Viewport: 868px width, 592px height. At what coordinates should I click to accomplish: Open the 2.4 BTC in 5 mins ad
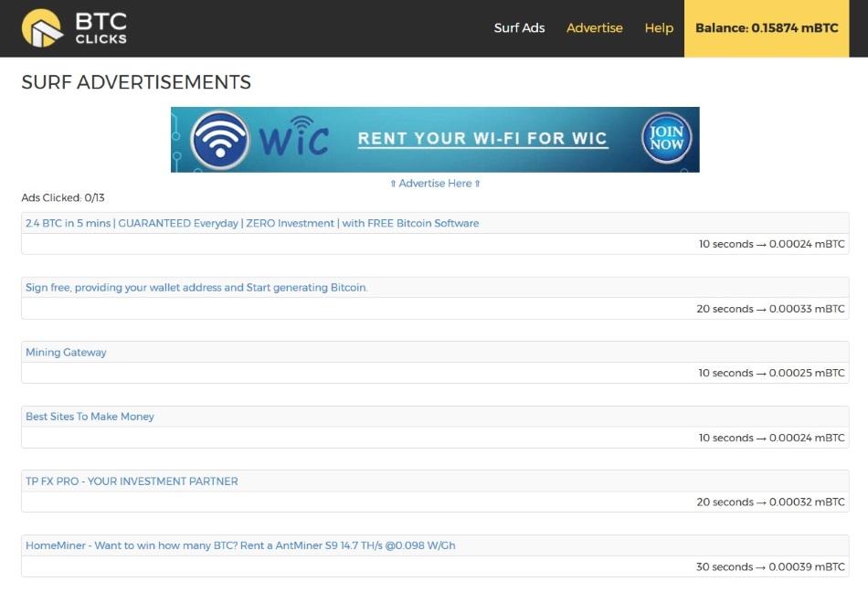click(x=252, y=224)
